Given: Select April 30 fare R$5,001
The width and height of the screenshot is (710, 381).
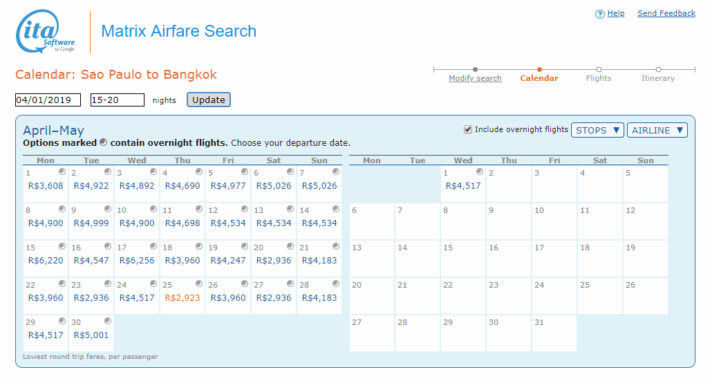Looking at the screenshot, I should [x=91, y=335].
